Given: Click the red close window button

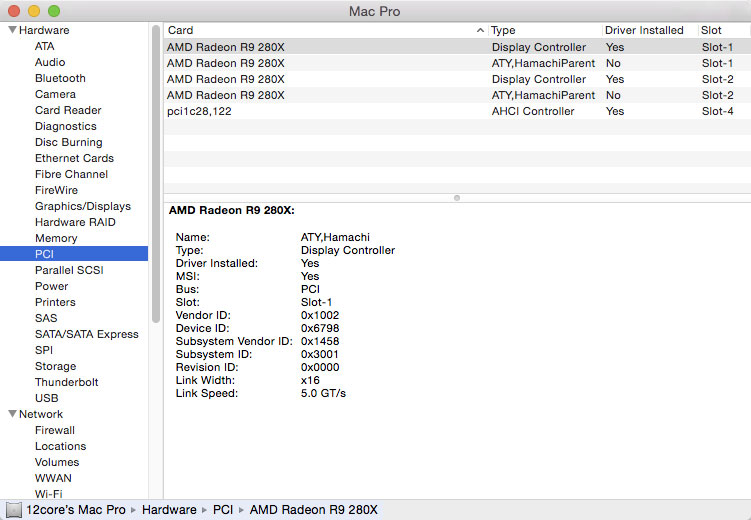Looking at the screenshot, I should coord(14,11).
